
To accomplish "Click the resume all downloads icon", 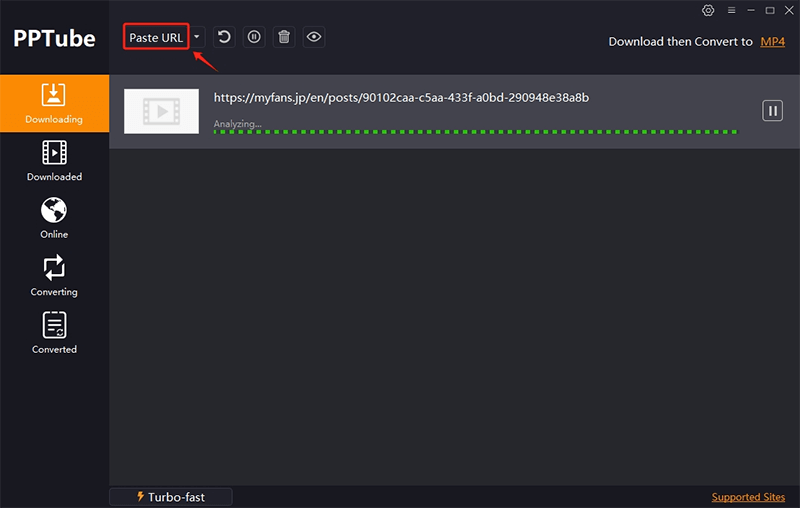I will click(x=224, y=37).
